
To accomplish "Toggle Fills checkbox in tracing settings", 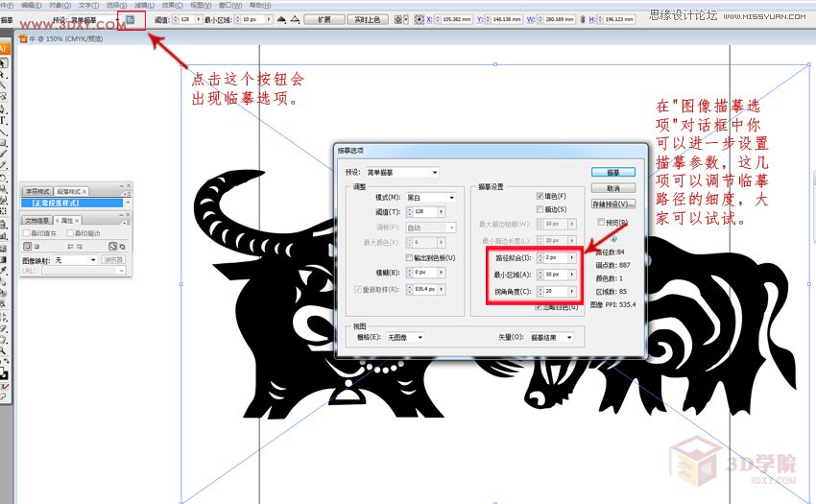I will pos(540,196).
